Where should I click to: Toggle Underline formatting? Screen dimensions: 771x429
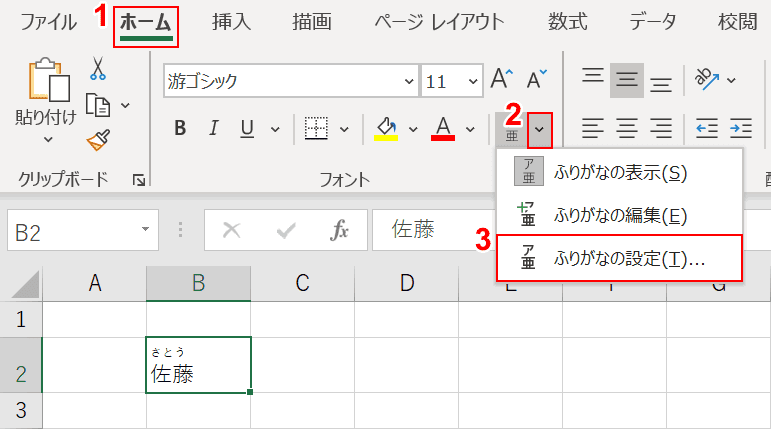[247, 129]
